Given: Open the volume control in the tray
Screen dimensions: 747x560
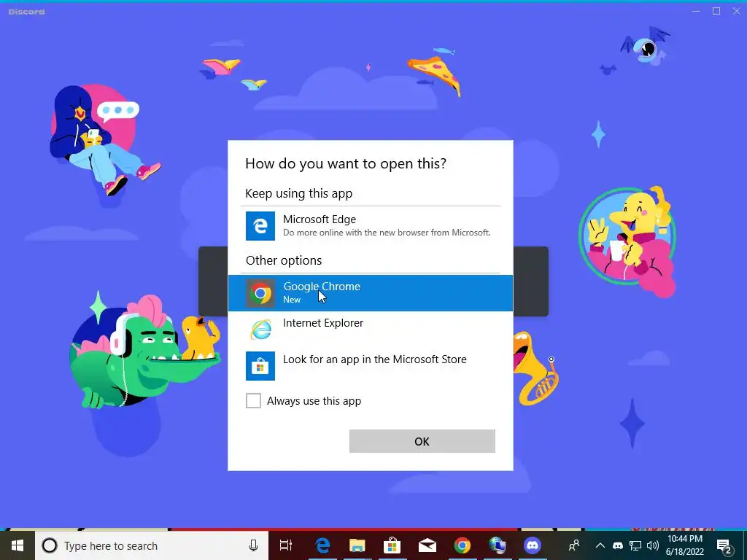Looking at the screenshot, I should coord(653,545).
